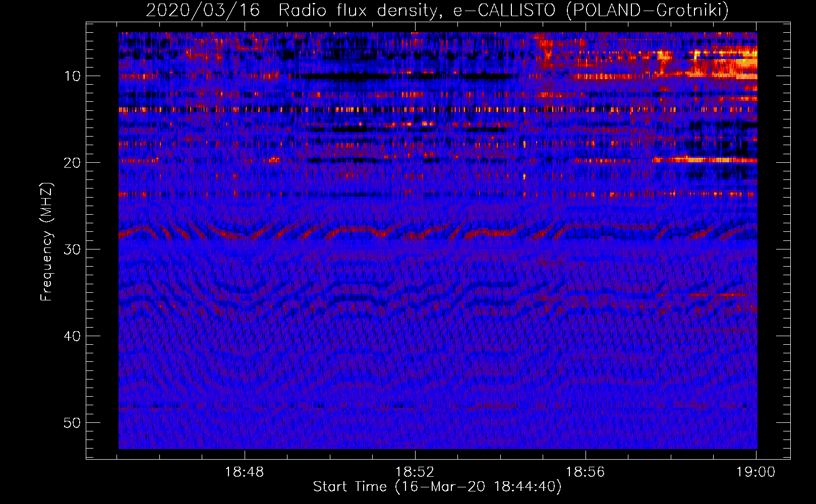The height and width of the screenshot is (504, 816).
Task: Click the 30 MHz frequency tick label
Action: coord(72,249)
